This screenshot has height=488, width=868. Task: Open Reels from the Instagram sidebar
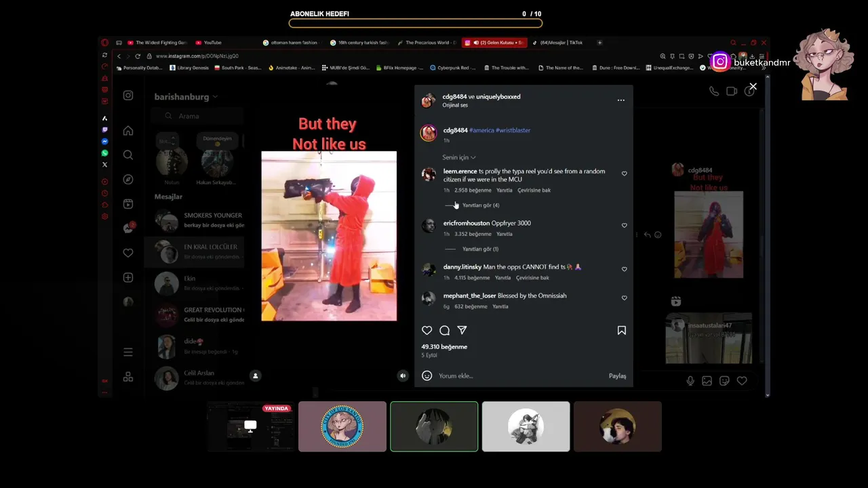tap(128, 204)
